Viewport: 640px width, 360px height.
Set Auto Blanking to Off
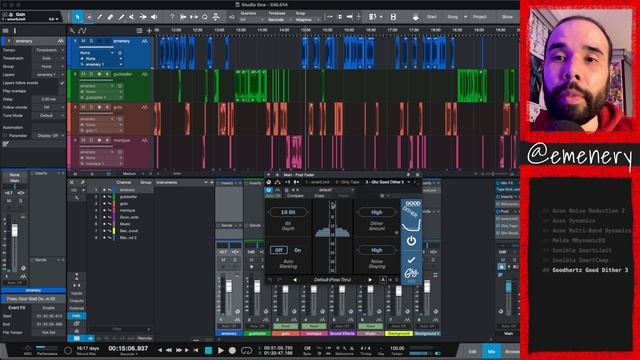[278, 250]
